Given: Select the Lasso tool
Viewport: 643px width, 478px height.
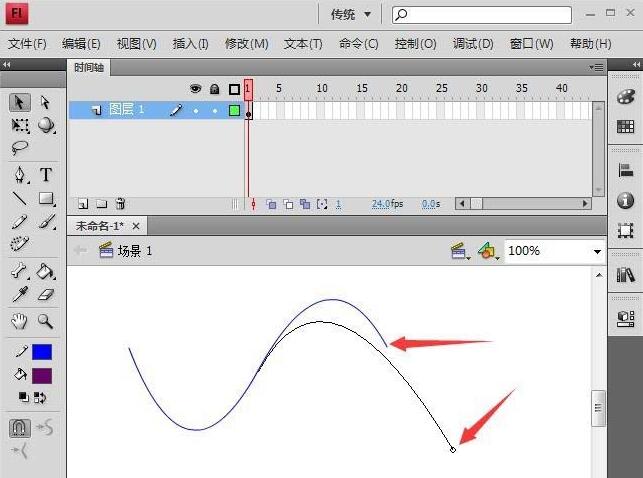Looking at the screenshot, I should [20, 148].
